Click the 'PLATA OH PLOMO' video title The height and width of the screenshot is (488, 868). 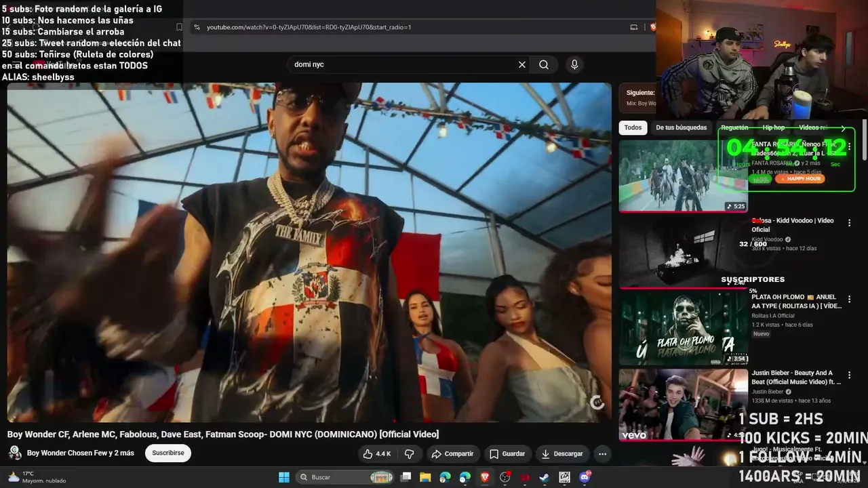pyautogui.click(x=796, y=302)
